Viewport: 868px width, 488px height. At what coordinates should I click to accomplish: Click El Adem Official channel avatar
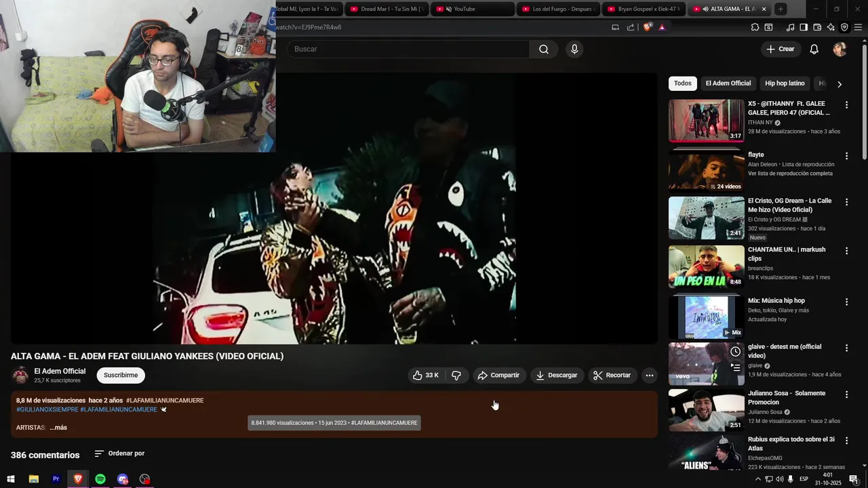click(20, 375)
